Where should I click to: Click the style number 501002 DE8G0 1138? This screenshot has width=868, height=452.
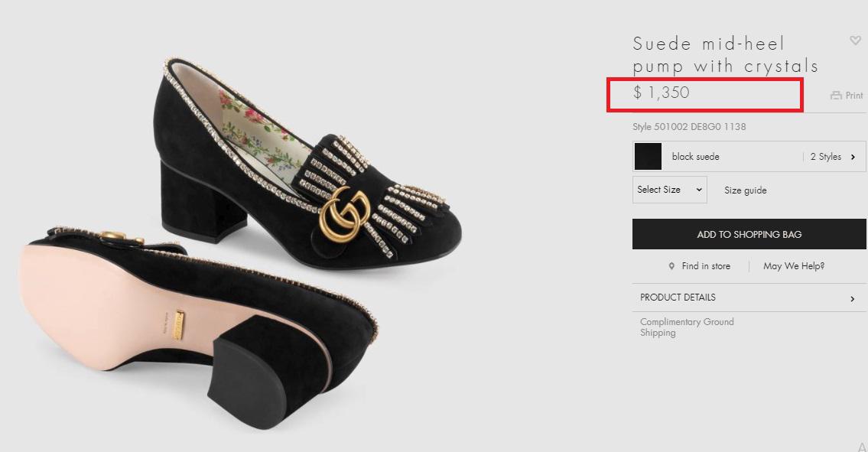pyautogui.click(x=689, y=127)
